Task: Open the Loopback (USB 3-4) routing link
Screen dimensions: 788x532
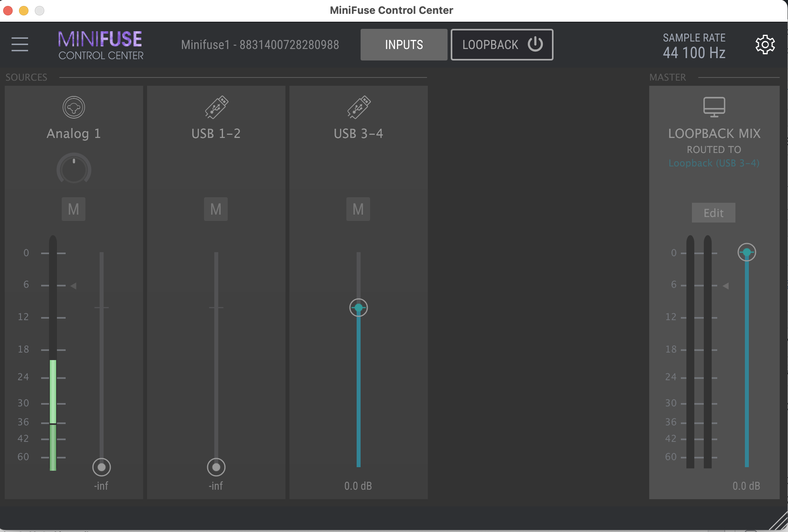Action: click(x=714, y=163)
